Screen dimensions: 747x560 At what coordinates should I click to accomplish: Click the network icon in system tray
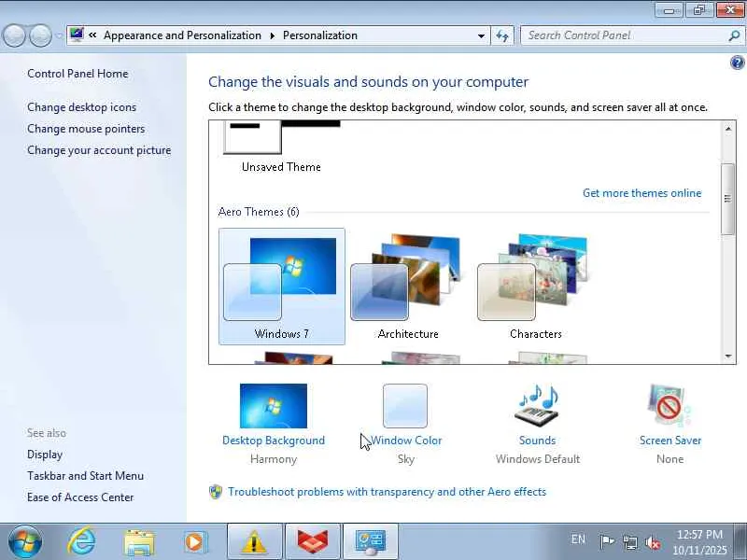coord(629,542)
